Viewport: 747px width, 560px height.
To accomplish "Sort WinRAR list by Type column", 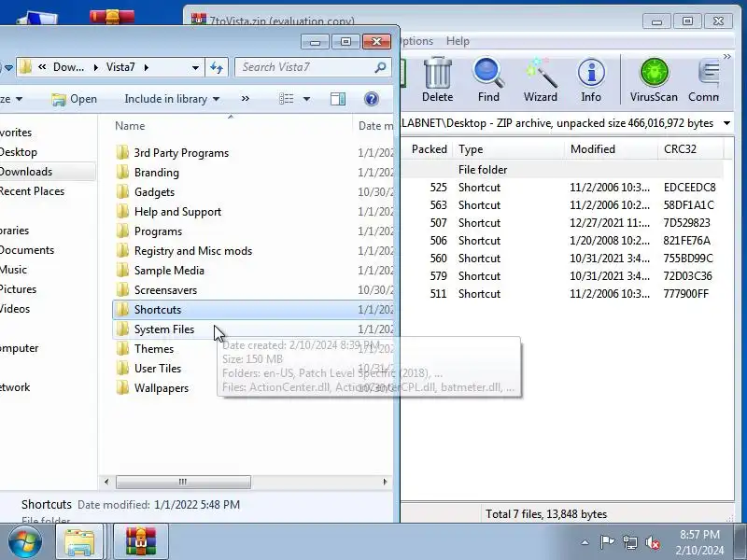I will [x=508, y=149].
